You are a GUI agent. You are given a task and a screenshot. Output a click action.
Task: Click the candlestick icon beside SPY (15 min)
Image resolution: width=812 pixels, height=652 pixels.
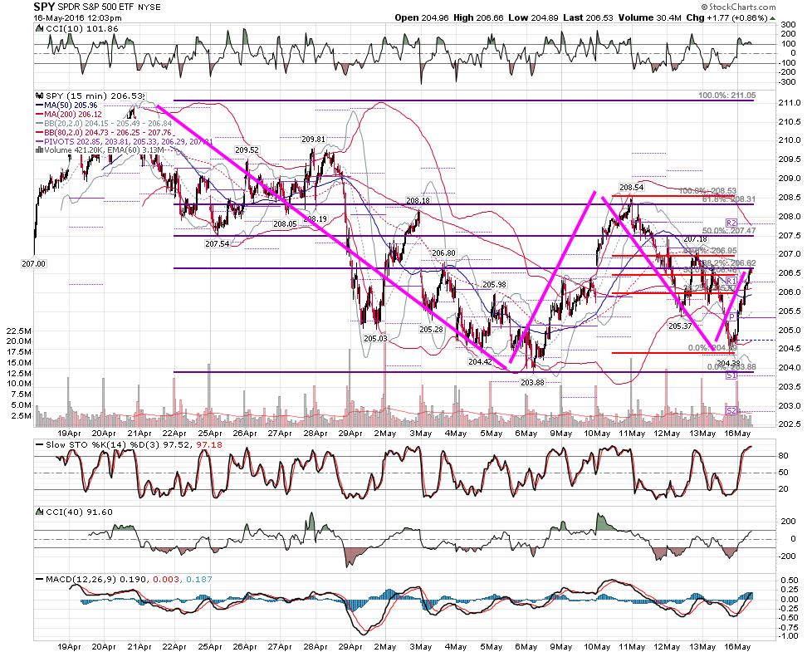(40, 96)
